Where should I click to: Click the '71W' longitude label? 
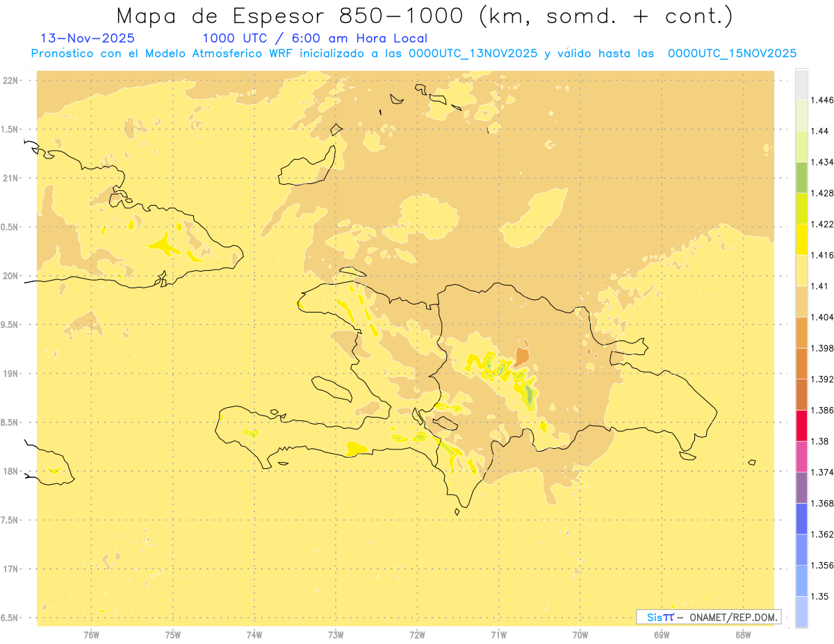[x=499, y=635]
